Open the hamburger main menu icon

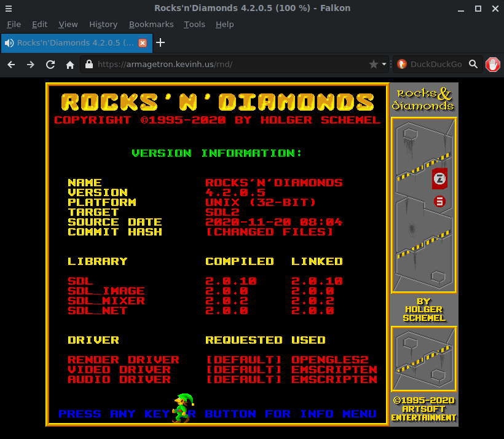tap(9, 9)
